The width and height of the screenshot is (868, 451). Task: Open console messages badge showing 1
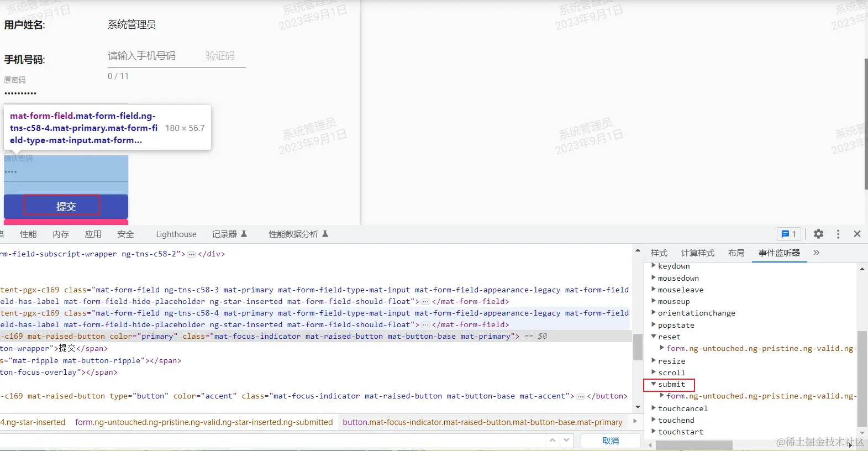pyautogui.click(x=788, y=234)
